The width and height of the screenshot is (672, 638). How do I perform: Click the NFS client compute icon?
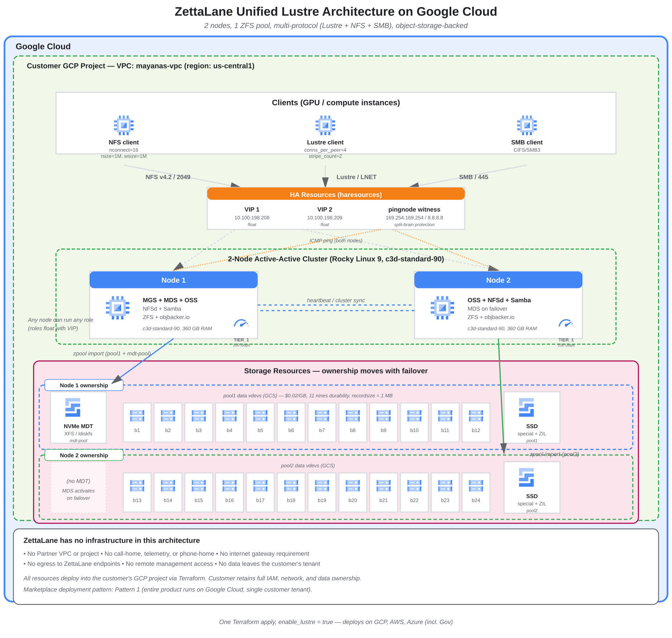(x=124, y=125)
